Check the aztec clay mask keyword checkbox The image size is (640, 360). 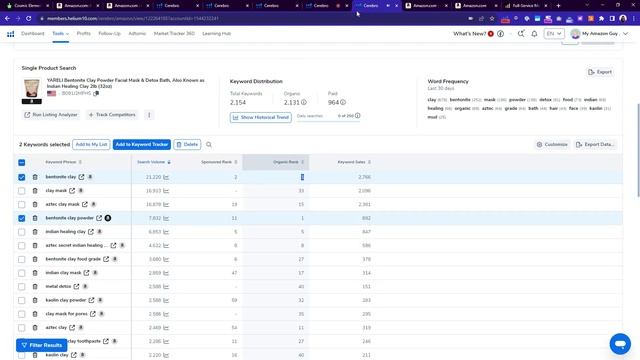[x=22, y=204]
